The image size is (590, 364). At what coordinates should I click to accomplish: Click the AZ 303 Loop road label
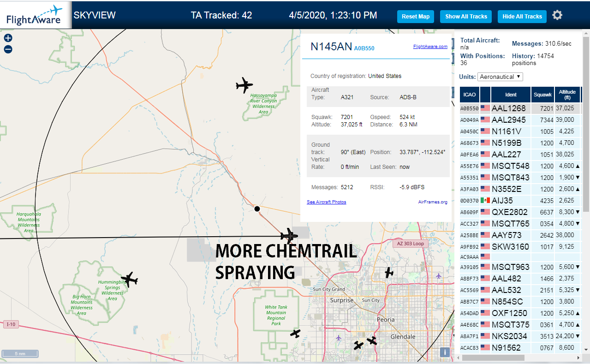(x=411, y=243)
